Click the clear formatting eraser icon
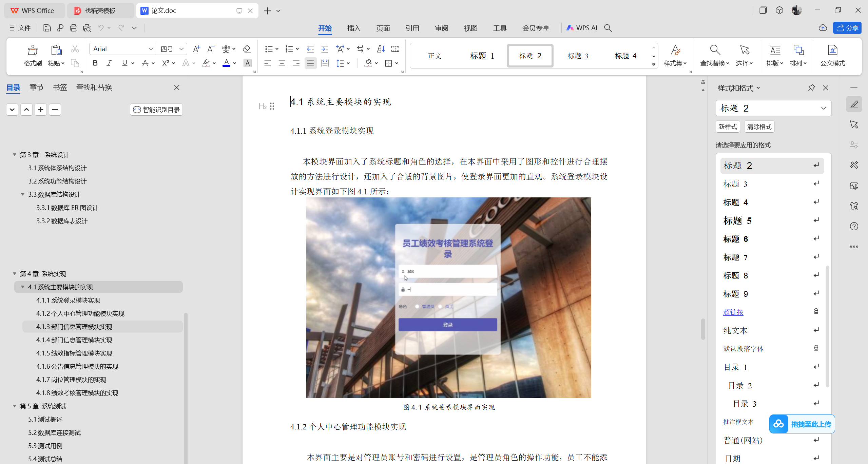This screenshot has height=464, width=868. [x=247, y=49]
